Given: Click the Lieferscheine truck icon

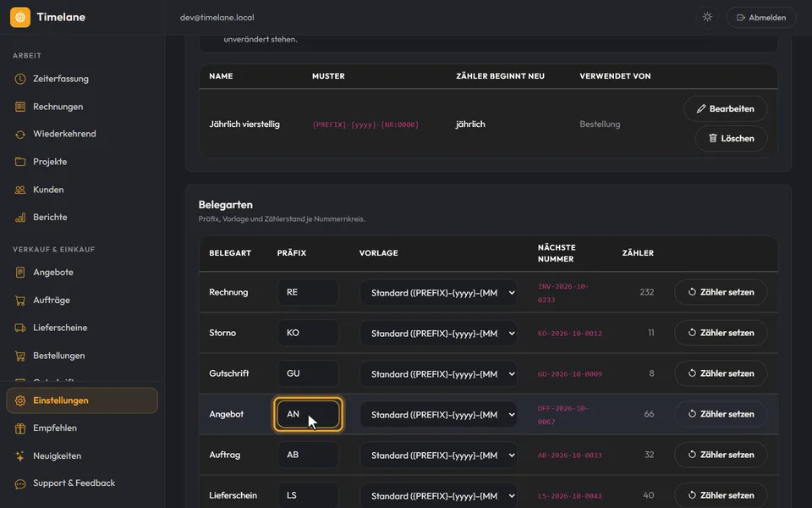Looking at the screenshot, I should click(x=20, y=328).
